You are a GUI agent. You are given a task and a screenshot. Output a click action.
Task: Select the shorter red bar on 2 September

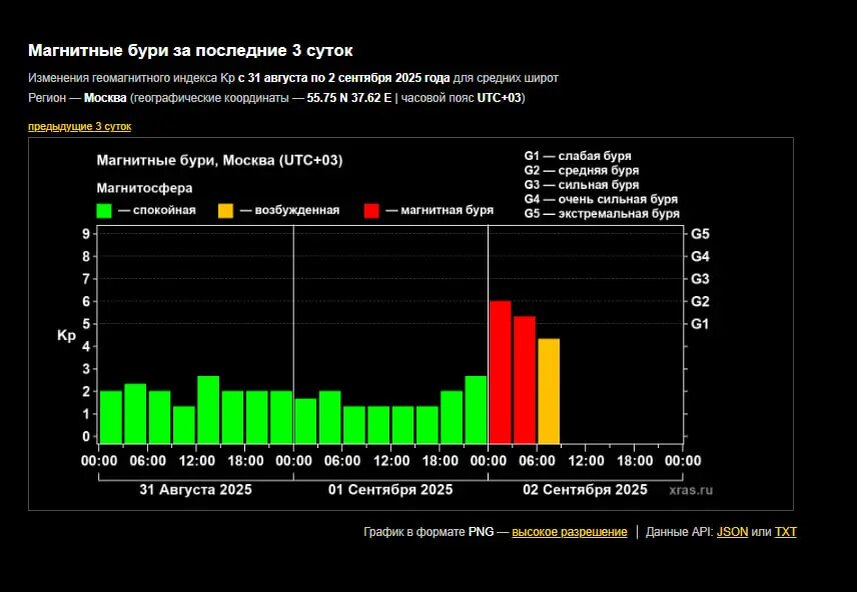(x=524, y=380)
